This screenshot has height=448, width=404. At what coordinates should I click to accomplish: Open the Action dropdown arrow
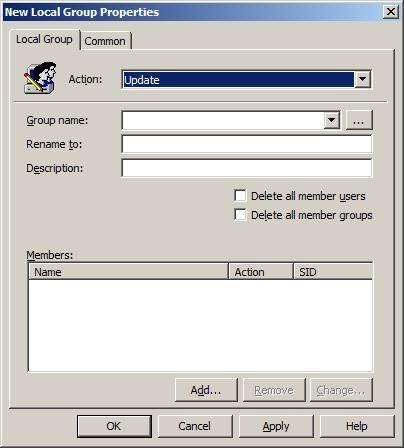(362, 80)
